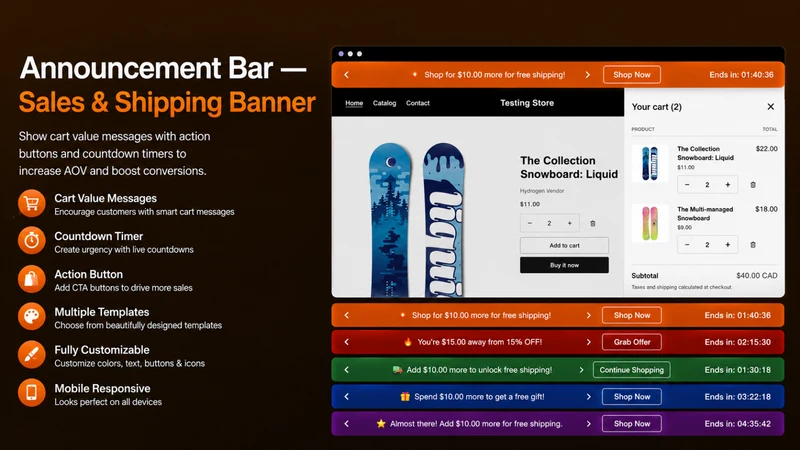Next arrow on purple Almost there banner
Image resolution: width=800 pixels, height=450 pixels.
588,423
